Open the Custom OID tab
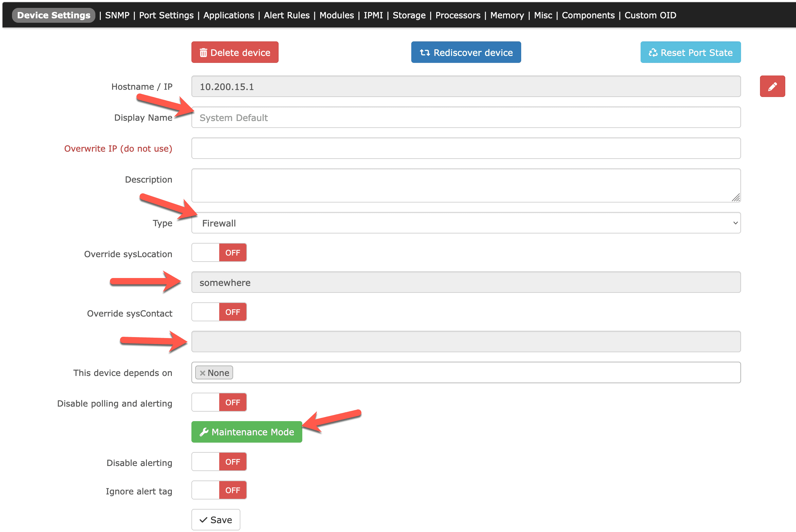The image size is (796, 532). point(650,15)
